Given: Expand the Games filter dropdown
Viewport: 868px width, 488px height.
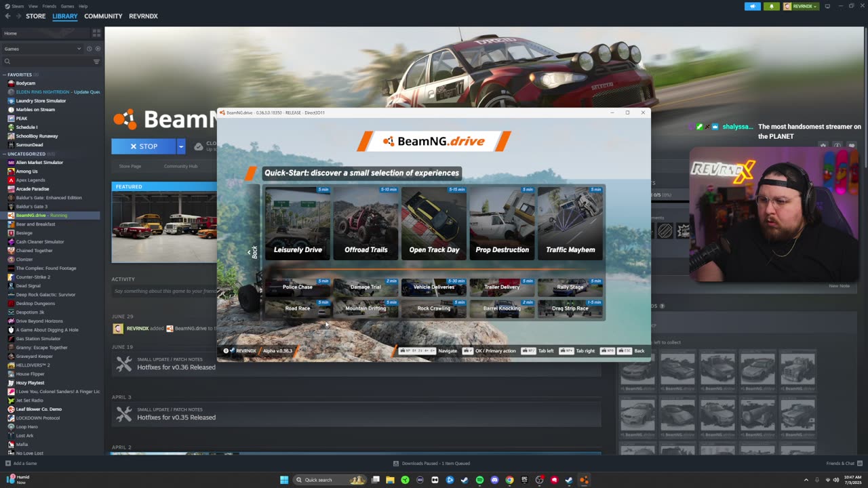Looking at the screenshot, I should [43, 49].
